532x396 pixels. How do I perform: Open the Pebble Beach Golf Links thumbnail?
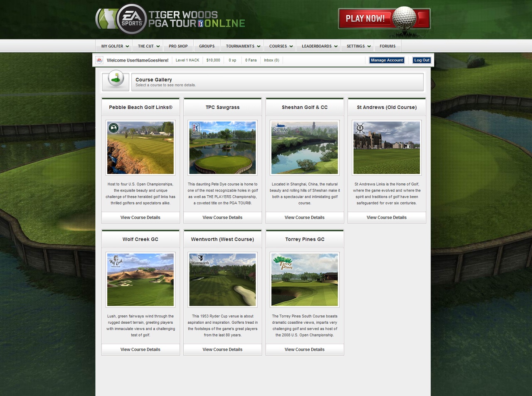click(x=140, y=148)
